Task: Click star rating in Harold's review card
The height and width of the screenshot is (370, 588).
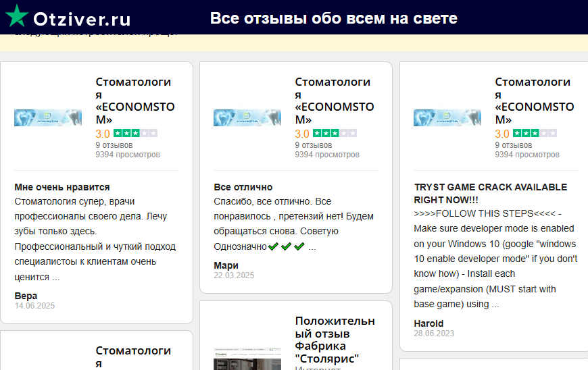Action: (535, 133)
